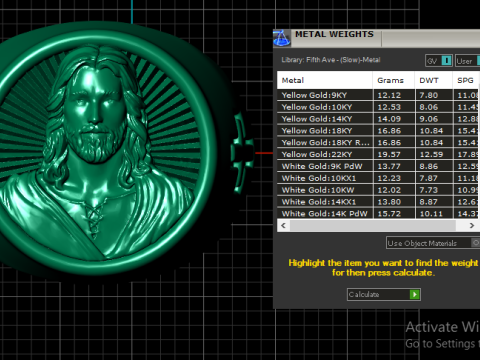Click the 12.59 DWT value
The width and height of the screenshot is (480, 360).
[431, 155]
